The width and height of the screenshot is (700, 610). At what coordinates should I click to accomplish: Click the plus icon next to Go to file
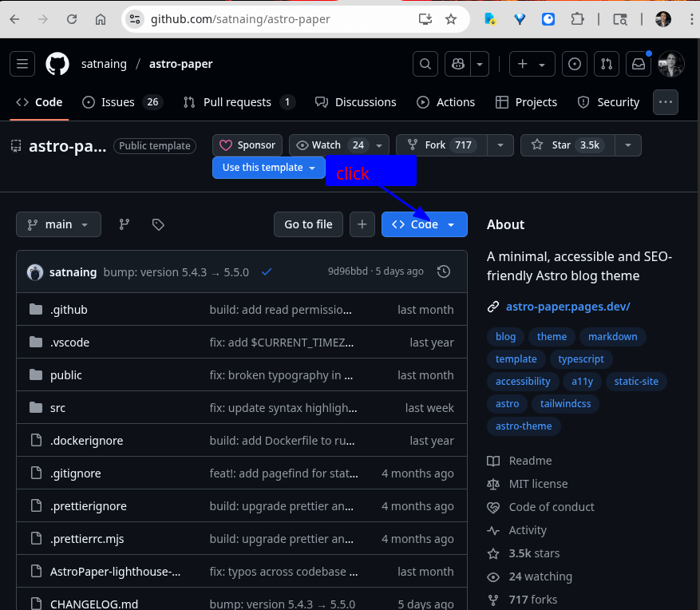pyautogui.click(x=362, y=224)
